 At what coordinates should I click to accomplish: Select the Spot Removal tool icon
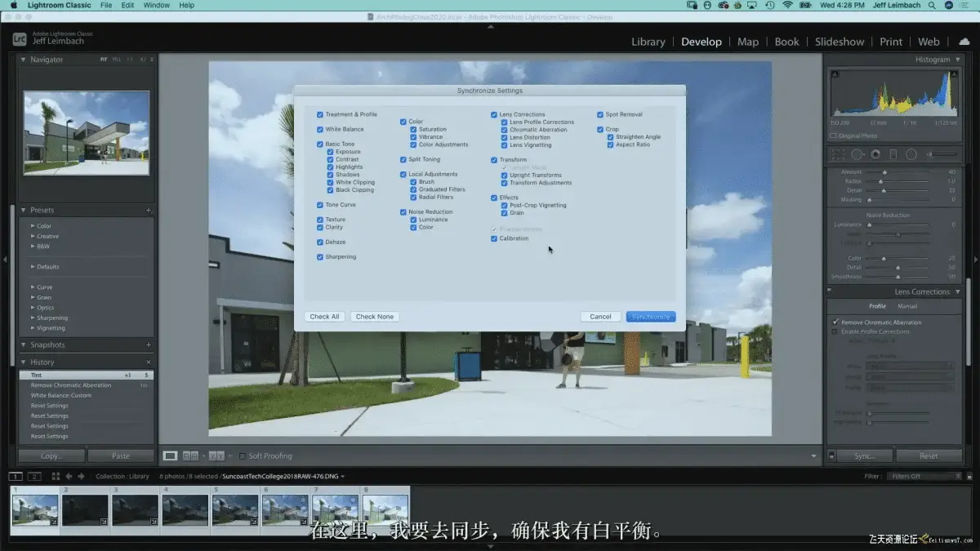857,153
